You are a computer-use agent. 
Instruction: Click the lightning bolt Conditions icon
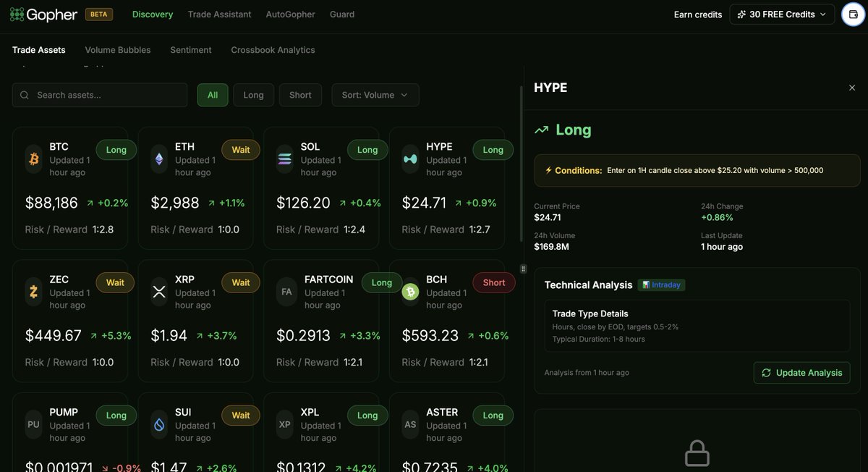coord(548,170)
